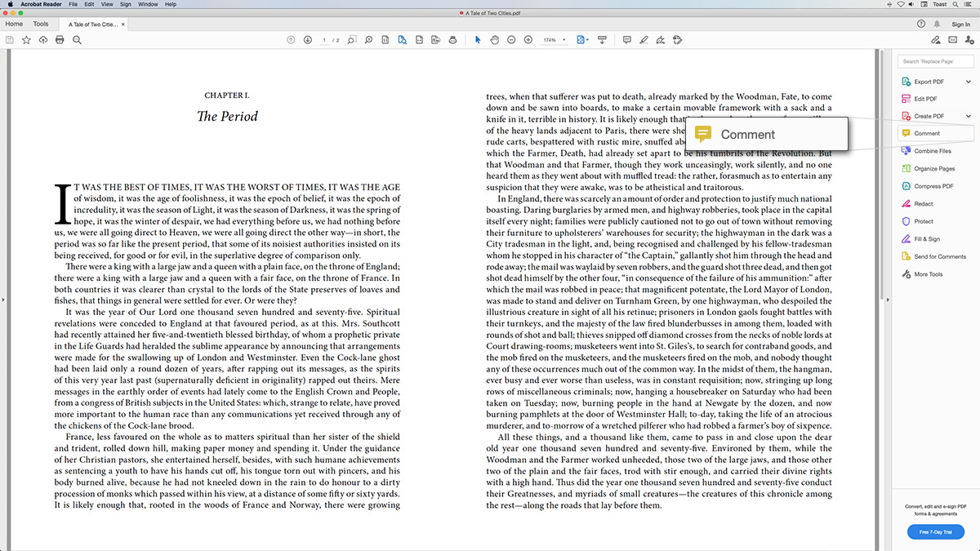
Task: Expand the Create PDF chevron
Action: point(969,116)
